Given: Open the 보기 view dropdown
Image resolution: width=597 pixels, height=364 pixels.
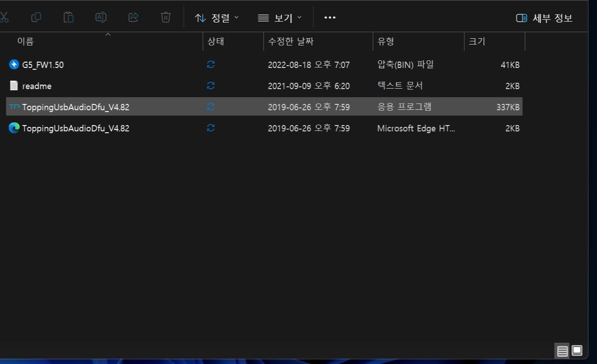Looking at the screenshot, I should (279, 18).
